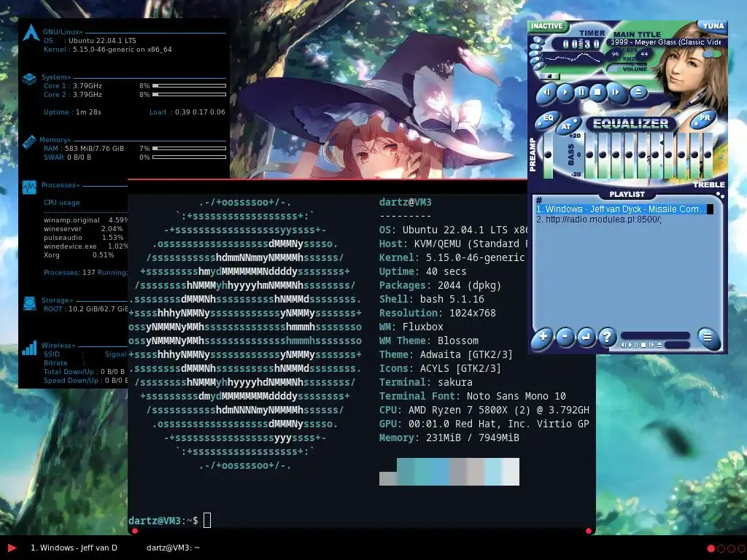
Task: Click the TIMER display showing 00:30
Action: click(x=581, y=44)
